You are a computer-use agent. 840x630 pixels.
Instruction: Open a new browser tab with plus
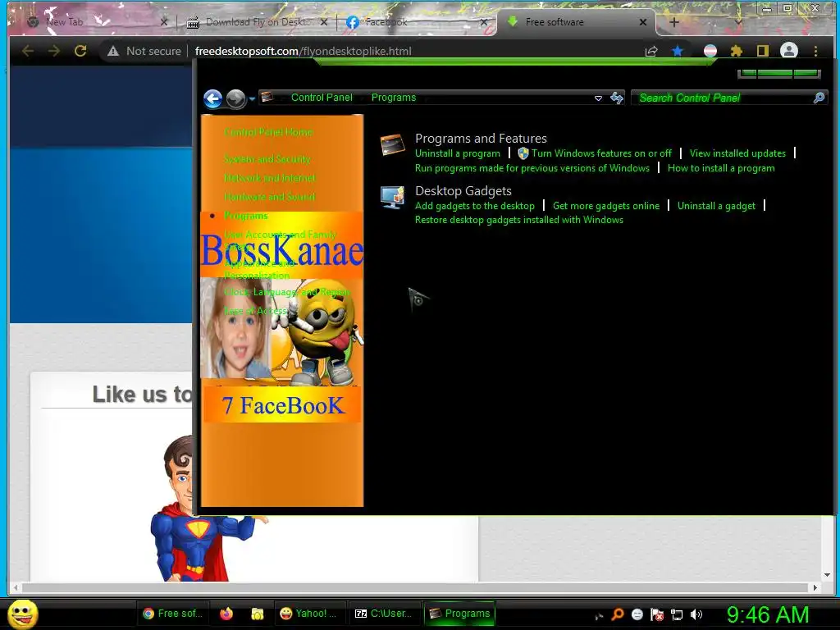[674, 22]
